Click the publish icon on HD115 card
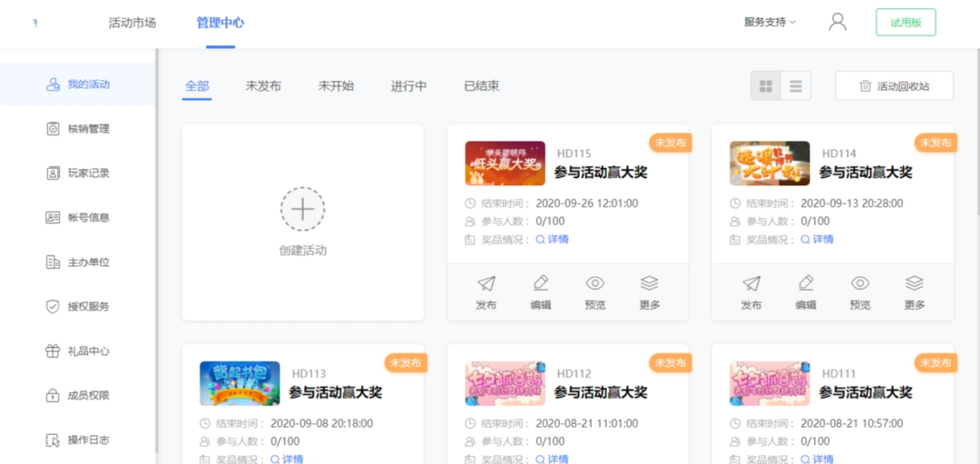The width and height of the screenshot is (980, 464). pyautogui.click(x=486, y=283)
